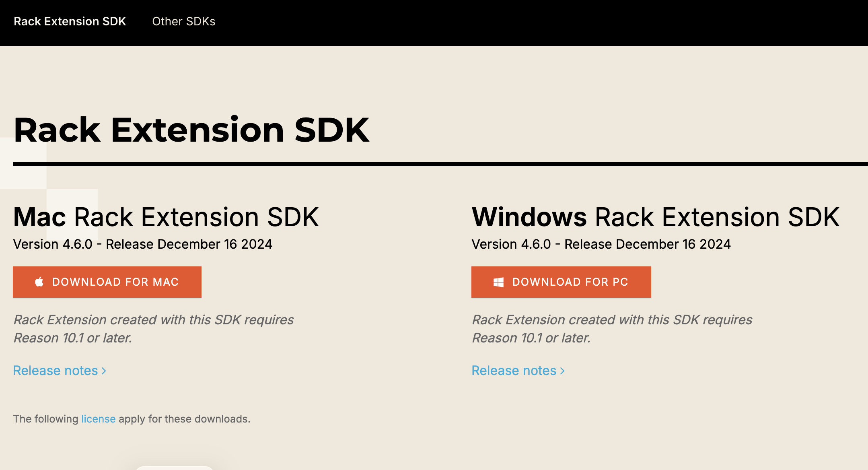Viewport: 868px width, 470px height.
Task: Click the Mac Version 4.6.0 release date text
Action: pos(143,244)
